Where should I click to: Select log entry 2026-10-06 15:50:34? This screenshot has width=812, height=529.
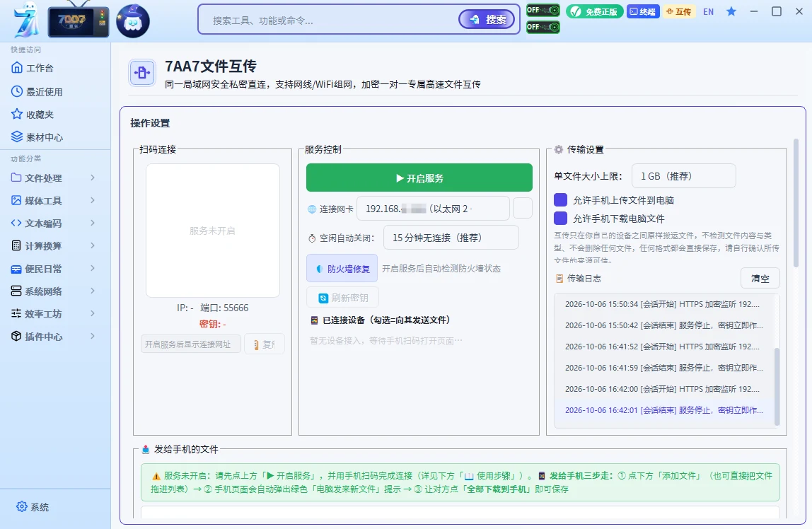(x=662, y=304)
